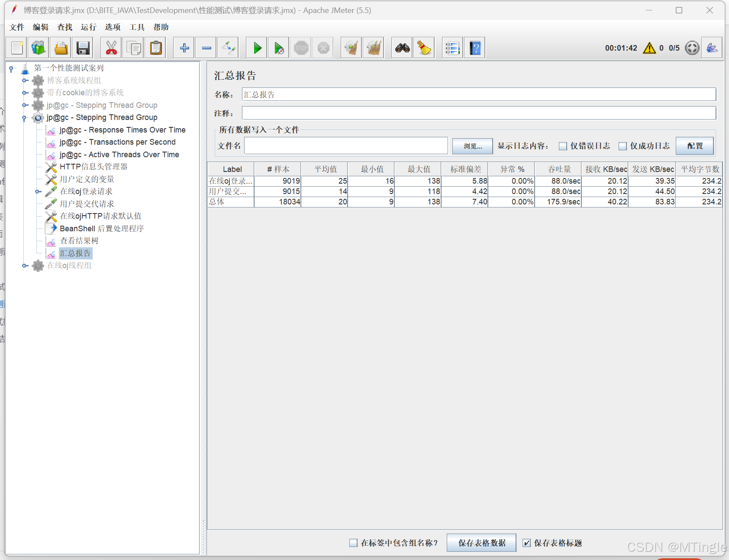Toggle the errors-only log checkbox (仅错误日志)
The height and width of the screenshot is (560, 729).
pos(563,146)
